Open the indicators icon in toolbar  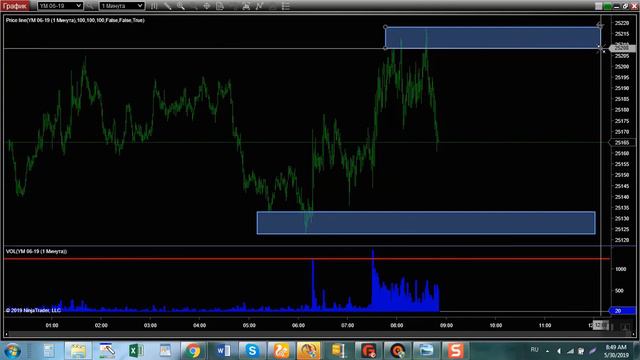259,6
